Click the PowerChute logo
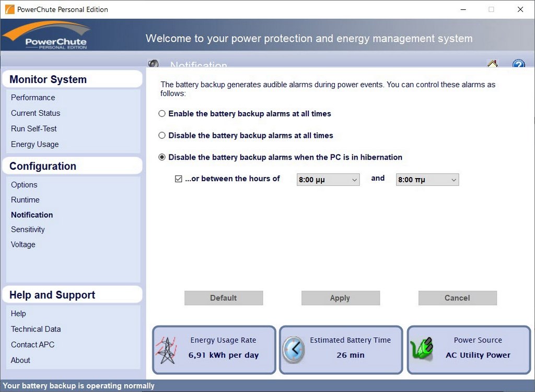This screenshot has height=392, width=535. tap(48, 35)
